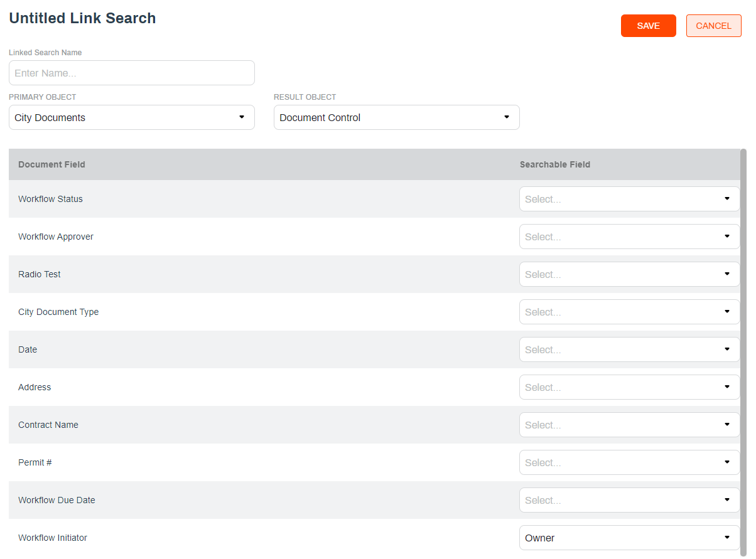Image resolution: width=756 pixels, height=559 pixels.
Task: Click the Address row label
Action: (35, 387)
